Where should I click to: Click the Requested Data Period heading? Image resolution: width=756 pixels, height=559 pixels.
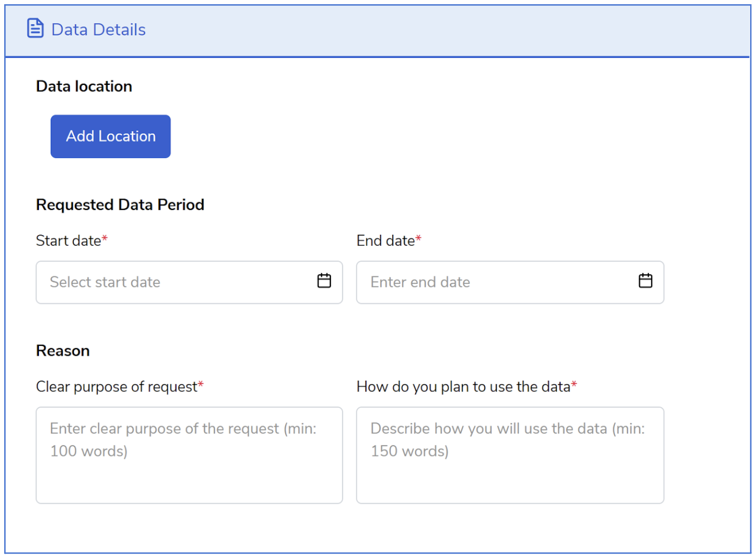(120, 205)
